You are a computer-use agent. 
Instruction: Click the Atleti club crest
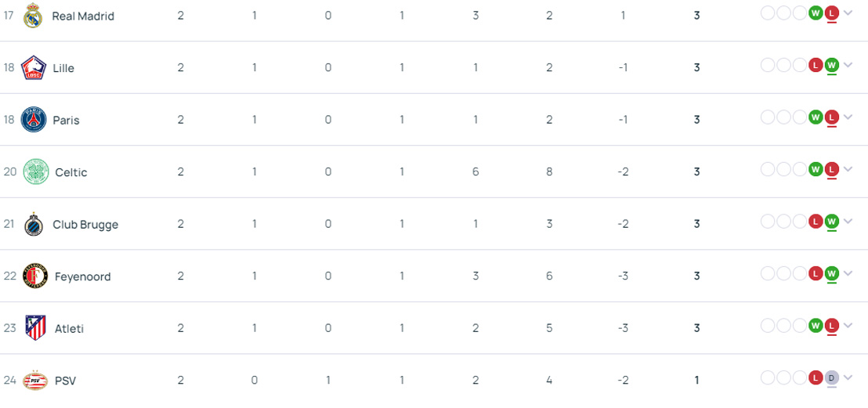pos(35,328)
